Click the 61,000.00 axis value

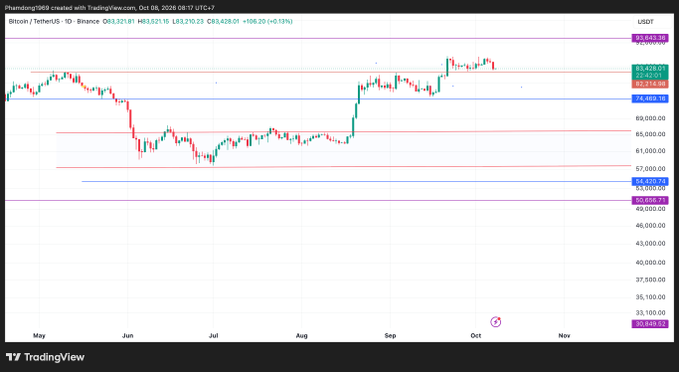tap(650, 151)
